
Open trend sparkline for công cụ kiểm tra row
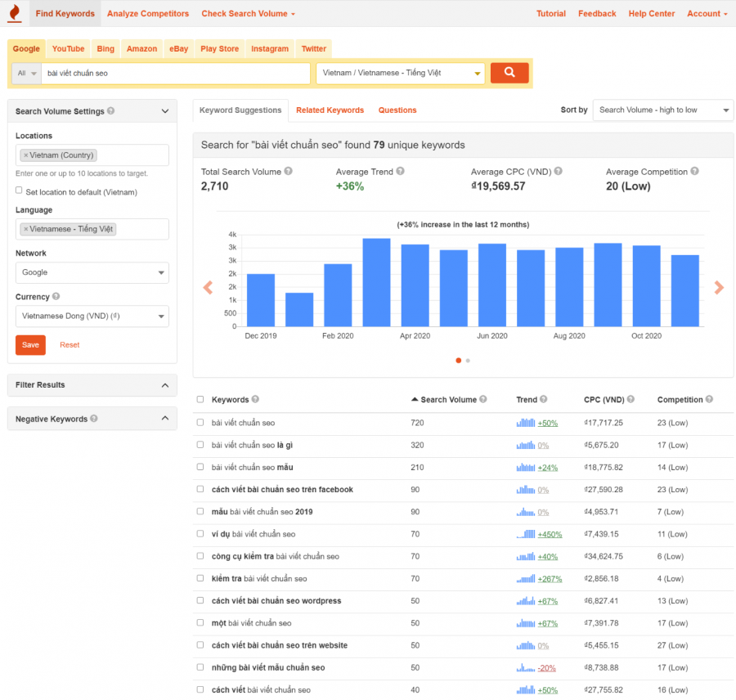[x=526, y=556]
